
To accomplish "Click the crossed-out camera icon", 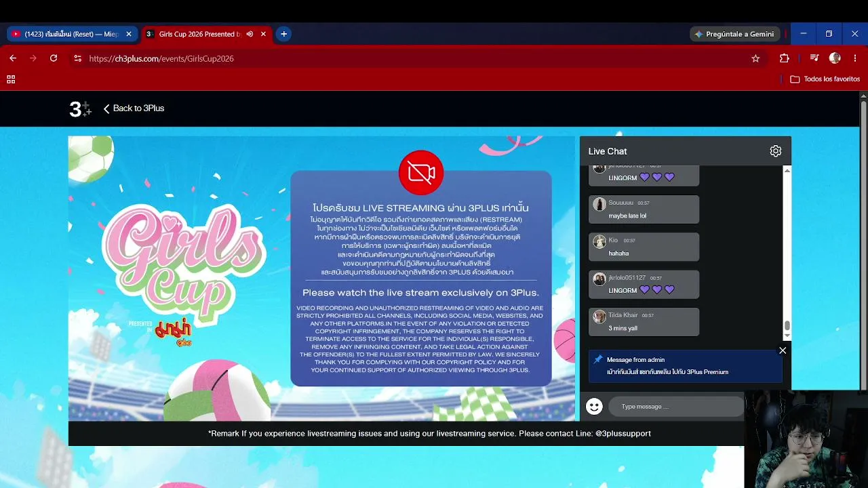I will pos(421,173).
